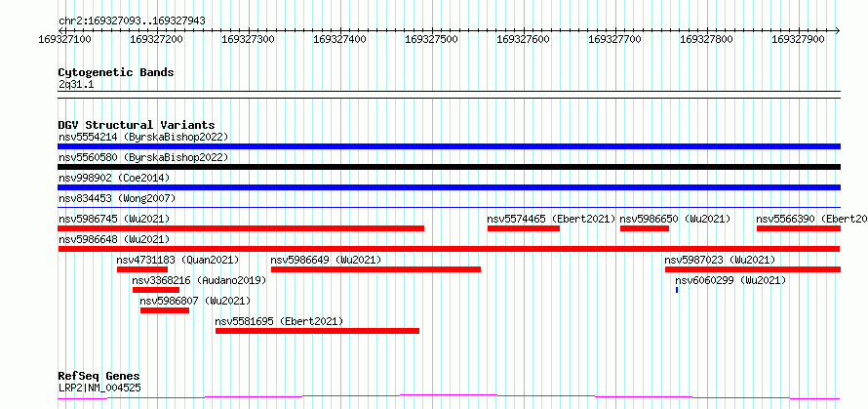Click the blue bar of nsv5554214

point(449,146)
